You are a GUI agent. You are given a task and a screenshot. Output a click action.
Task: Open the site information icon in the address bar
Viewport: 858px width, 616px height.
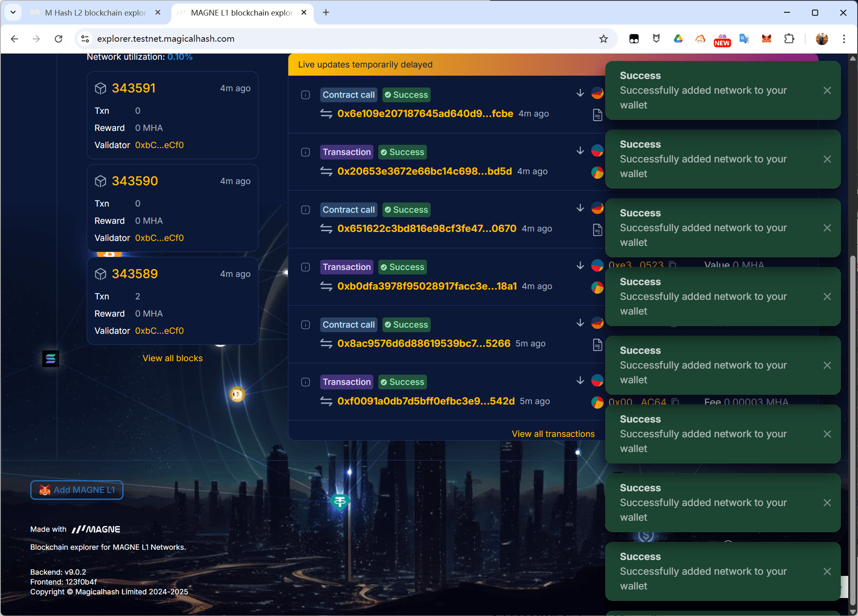[x=85, y=39]
